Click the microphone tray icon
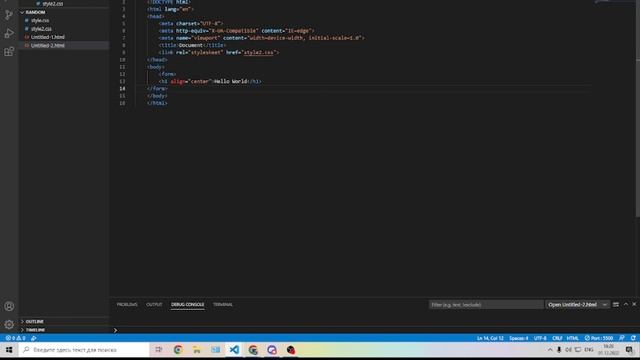 (559, 350)
